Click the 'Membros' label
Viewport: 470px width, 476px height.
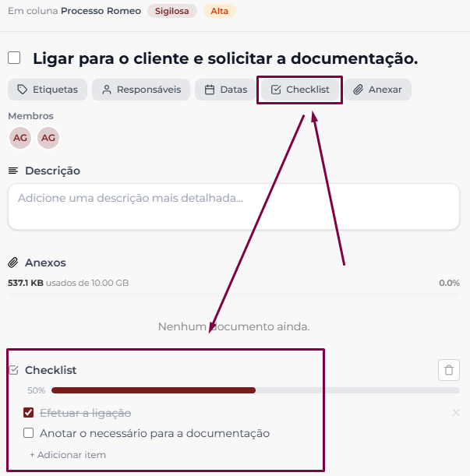[30, 116]
